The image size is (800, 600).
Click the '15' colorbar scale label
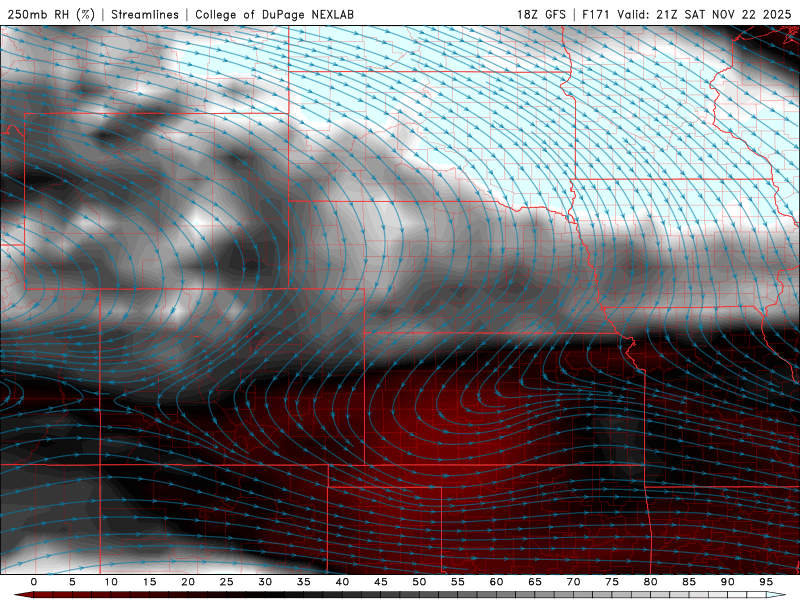point(149,582)
